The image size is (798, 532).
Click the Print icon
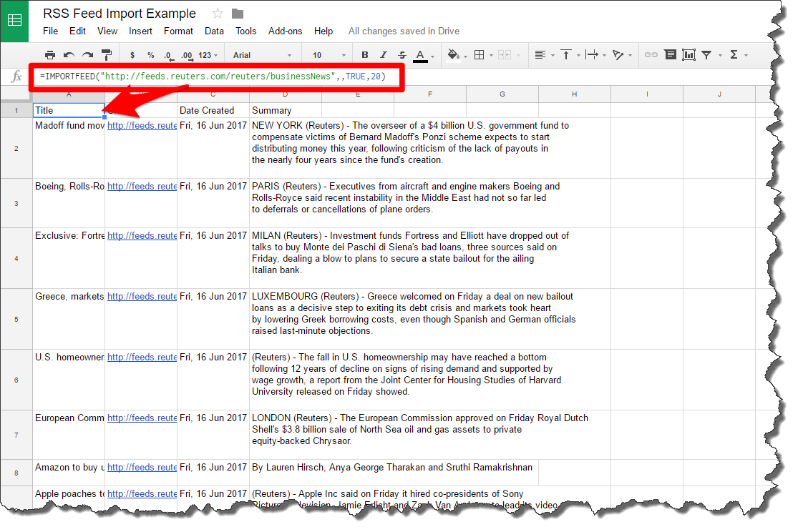50,55
